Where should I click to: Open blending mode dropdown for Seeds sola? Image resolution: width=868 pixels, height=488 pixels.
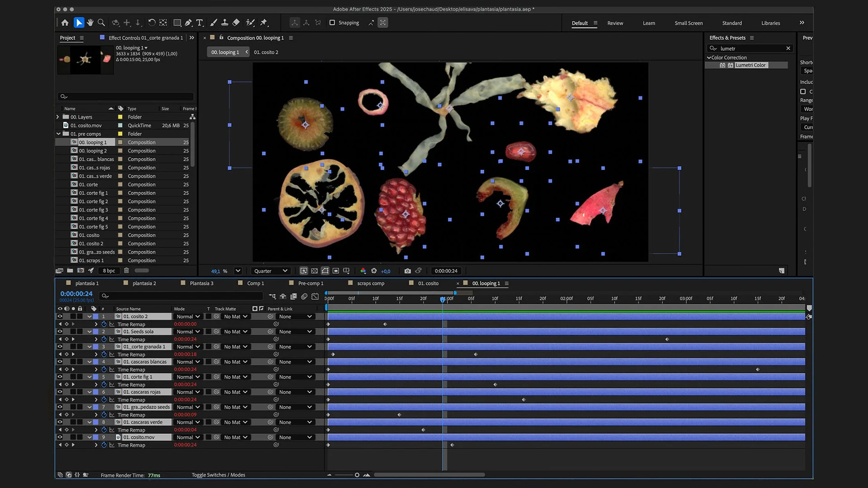tap(188, 332)
